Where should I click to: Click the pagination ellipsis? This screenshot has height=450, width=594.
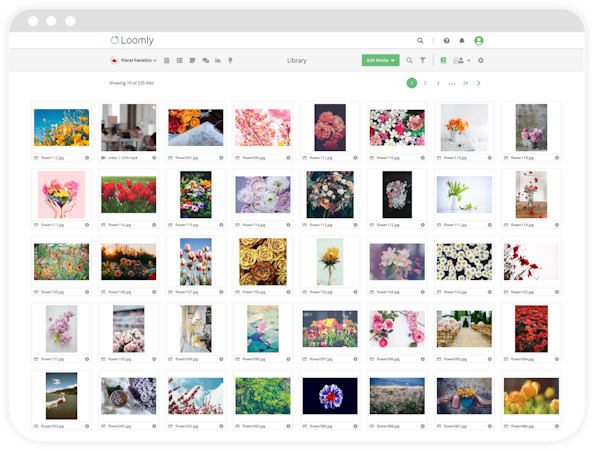point(452,84)
